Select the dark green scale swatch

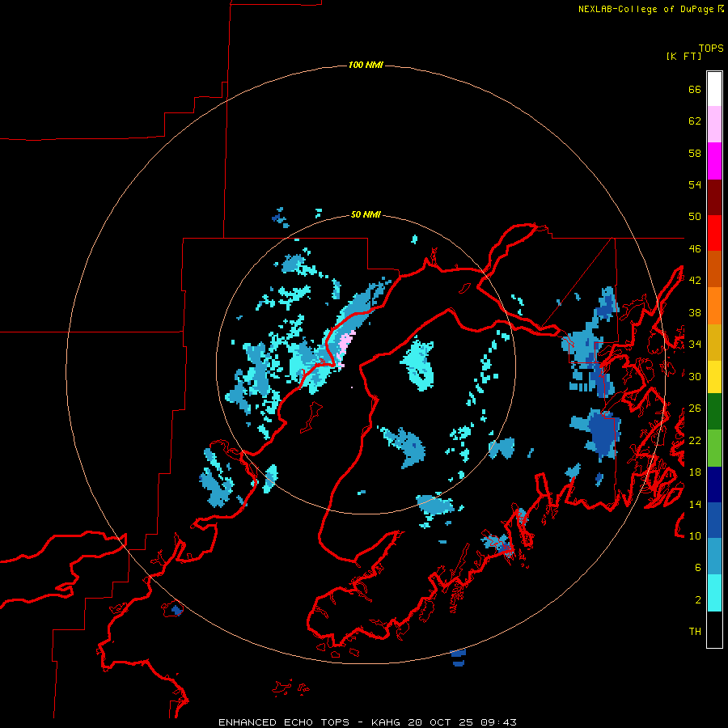pyautogui.click(x=714, y=412)
